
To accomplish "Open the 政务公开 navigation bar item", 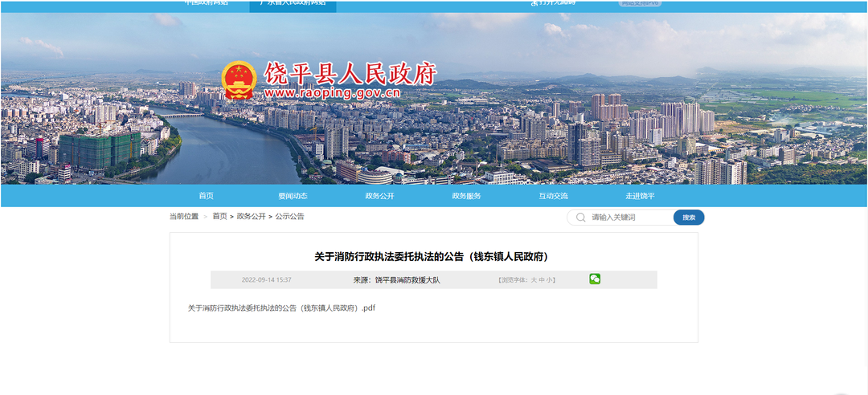I will point(379,196).
